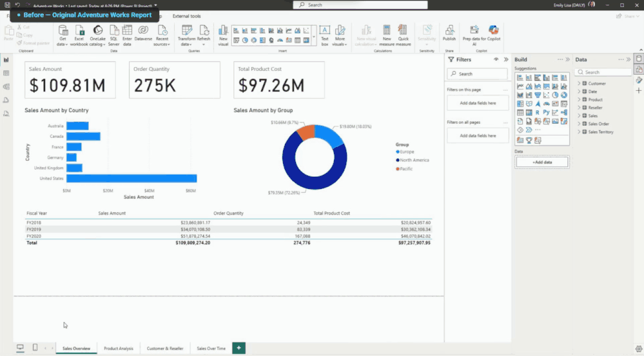Create a New measure
Screen dimensions: 644x356
[x=387, y=35]
